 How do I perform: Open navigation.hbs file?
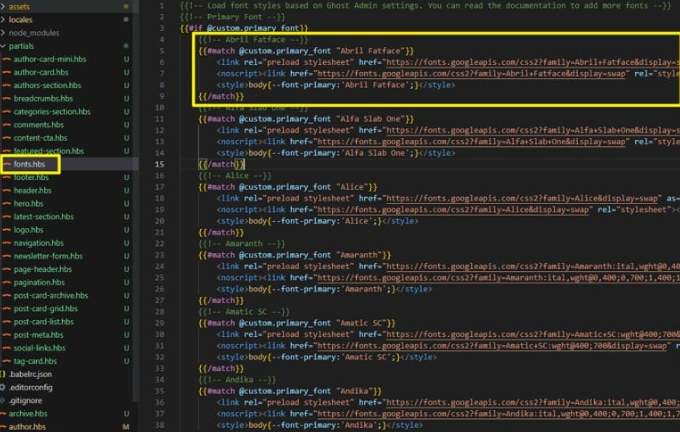pos(39,243)
